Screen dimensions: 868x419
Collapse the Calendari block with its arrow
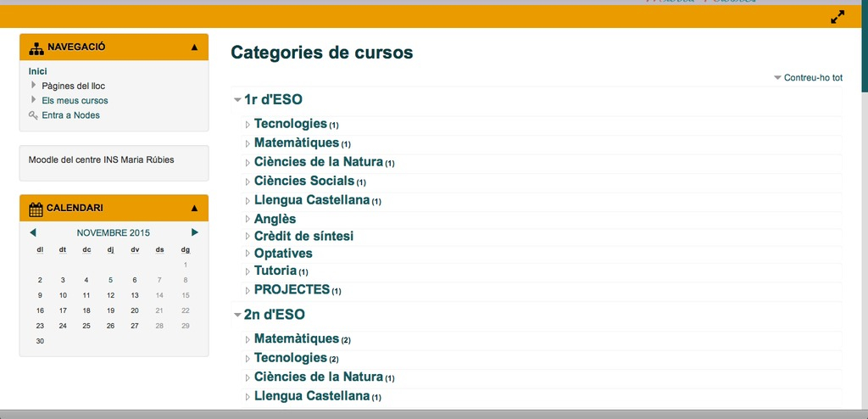tap(194, 209)
